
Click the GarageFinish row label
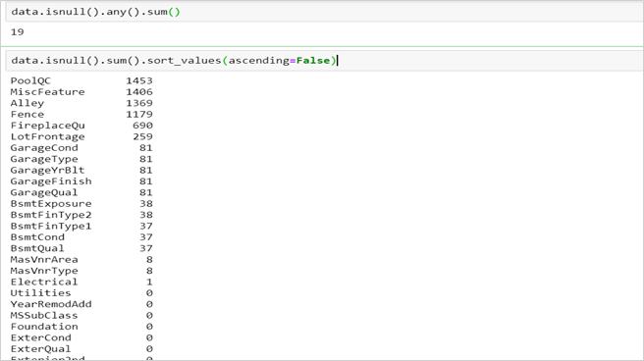(x=51, y=180)
